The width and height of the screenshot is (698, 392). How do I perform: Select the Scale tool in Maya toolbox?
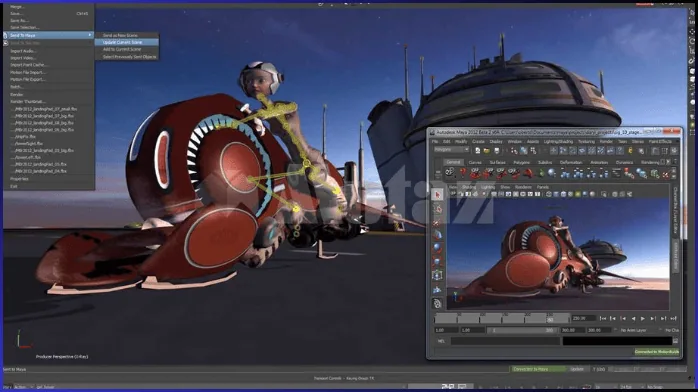pos(437,262)
